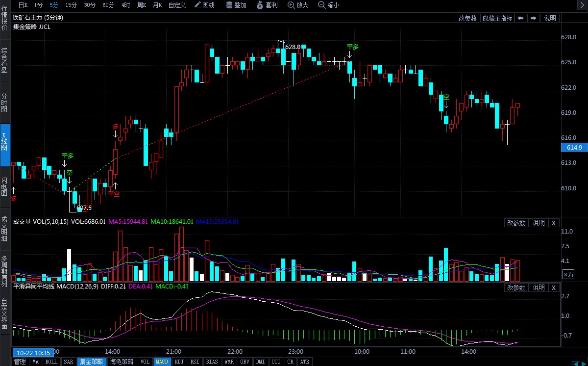Click 改参数 in MACD panel
Screen dimensions: 588x366
tap(516, 288)
